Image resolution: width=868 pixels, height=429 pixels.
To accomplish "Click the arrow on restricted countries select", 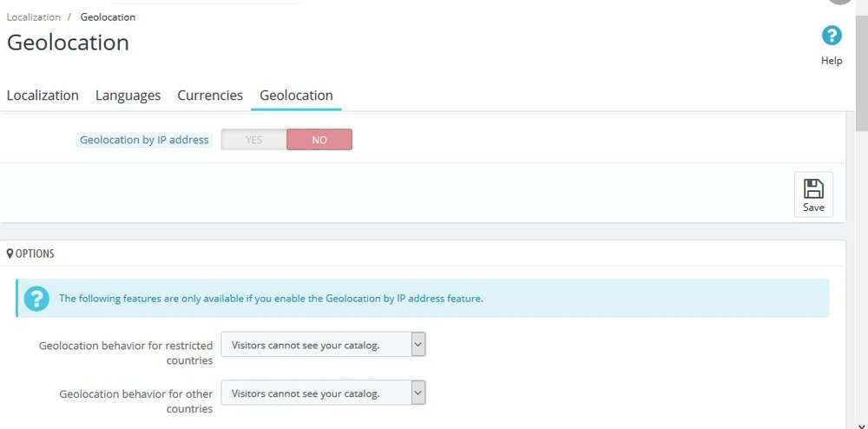I will click(418, 345).
